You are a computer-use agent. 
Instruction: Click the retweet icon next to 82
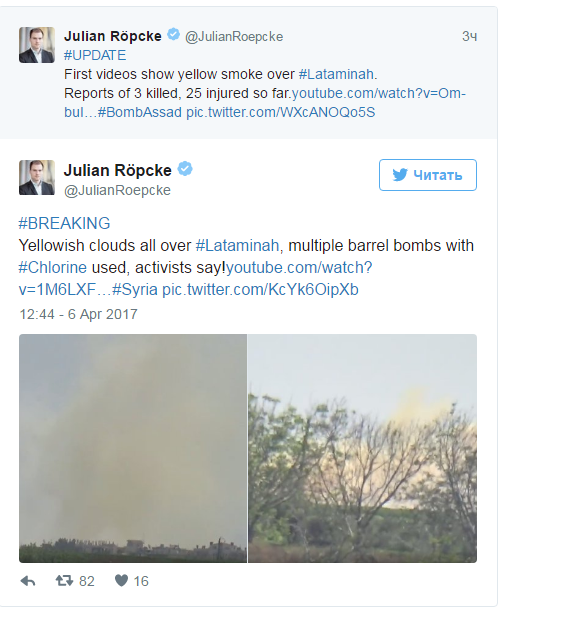tap(64, 580)
